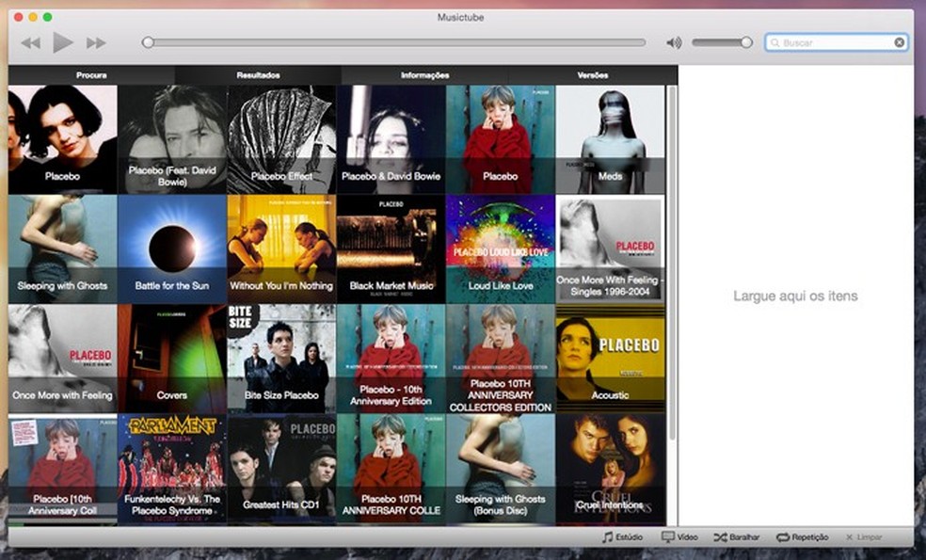Toggle the Vídeo filter
The image size is (926, 560).
(x=679, y=537)
